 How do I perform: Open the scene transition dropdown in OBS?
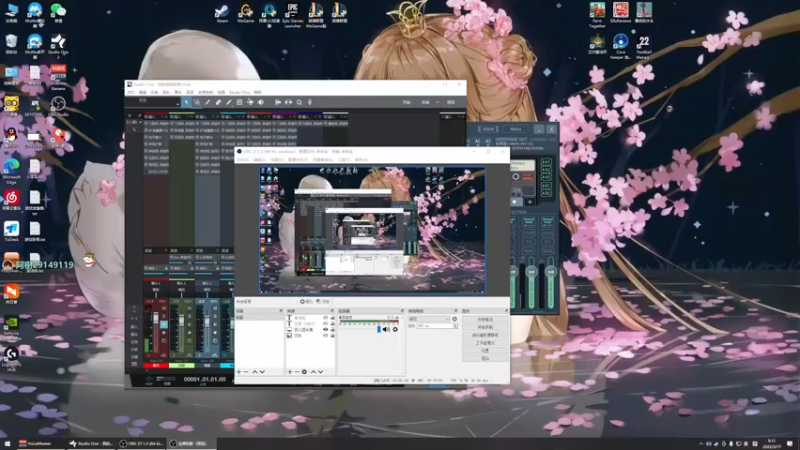(429, 319)
